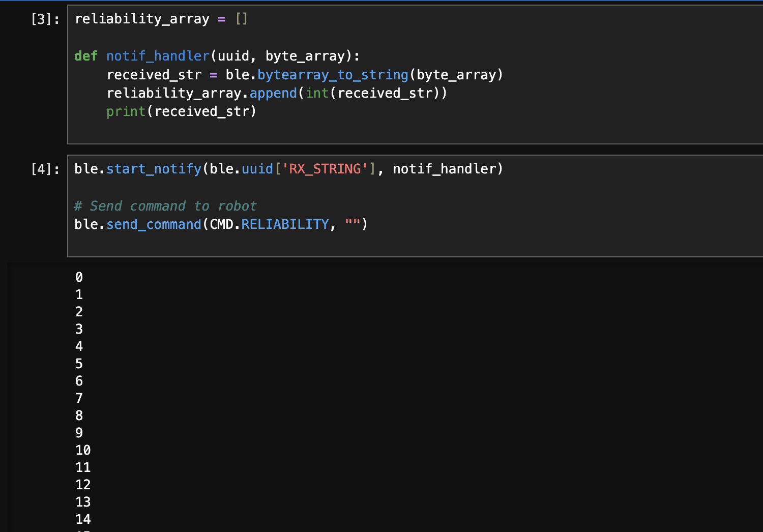Click the output line showing 0

79,277
